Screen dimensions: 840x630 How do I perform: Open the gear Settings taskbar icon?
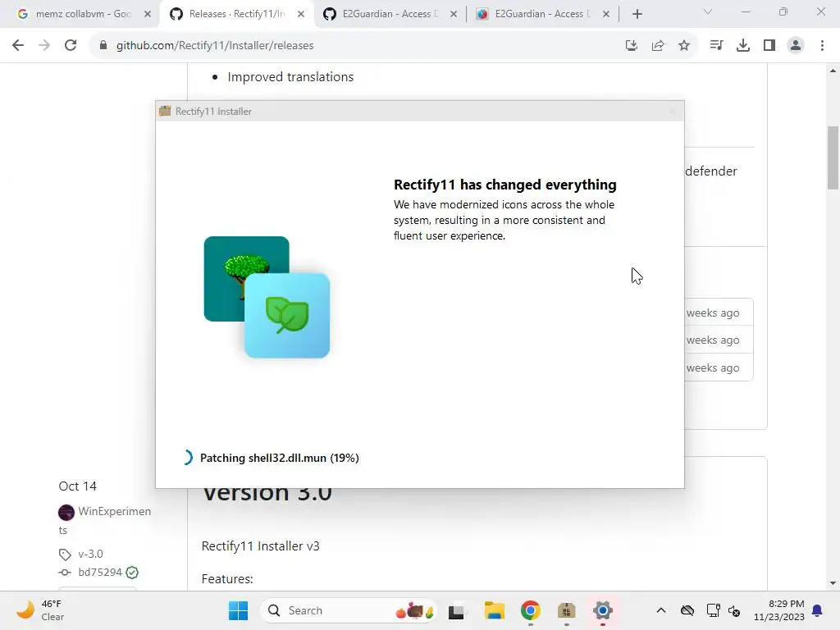pyautogui.click(x=603, y=610)
